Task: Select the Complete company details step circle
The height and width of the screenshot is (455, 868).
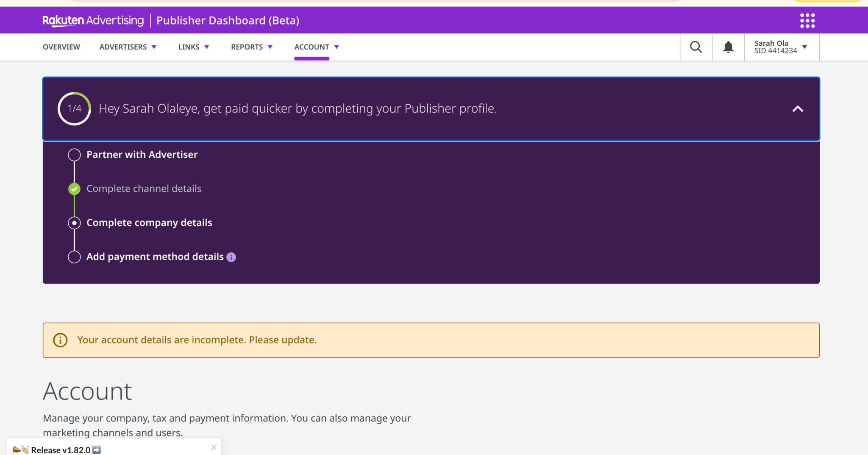Action: tap(74, 223)
